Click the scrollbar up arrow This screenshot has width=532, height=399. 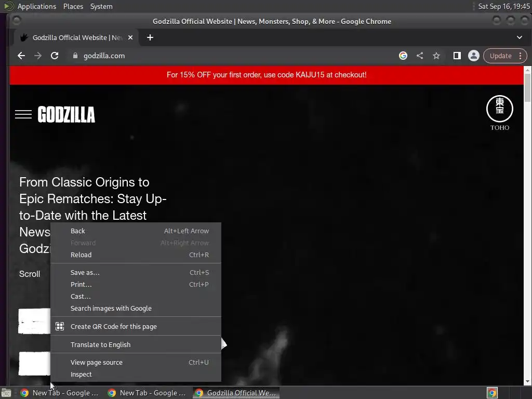pyautogui.click(x=528, y=70)
